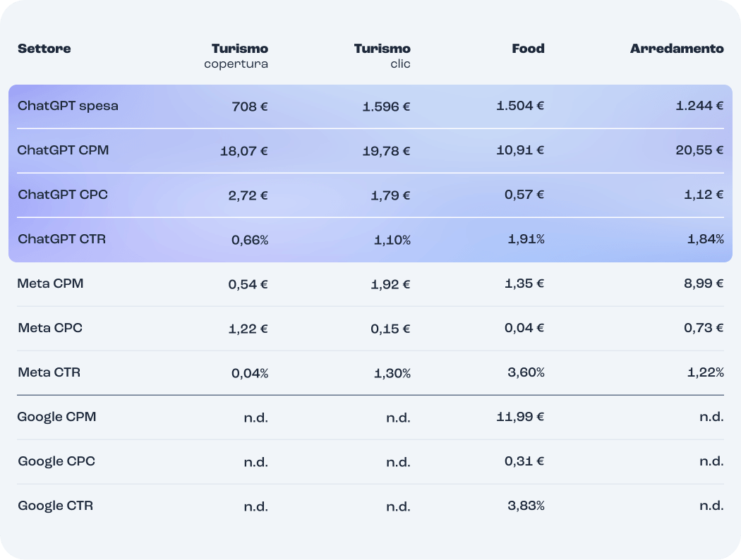Click the 708 € spesa value
Image resolution: width=741 pixels, height=560 pixels.
point(250,106)
